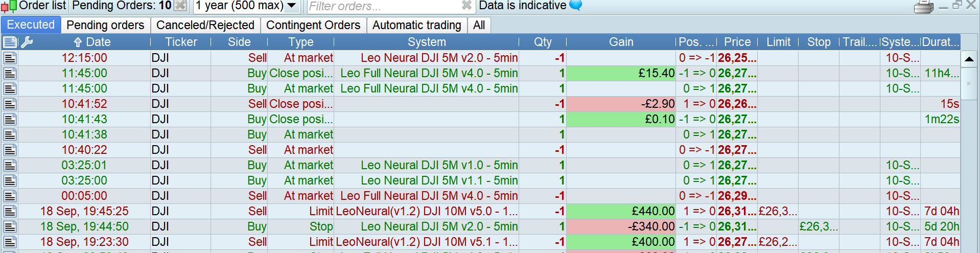Open the 1 year (500 max) period dropdown
The height and width of the screenshot is (253, 980).
coord(246,6)
